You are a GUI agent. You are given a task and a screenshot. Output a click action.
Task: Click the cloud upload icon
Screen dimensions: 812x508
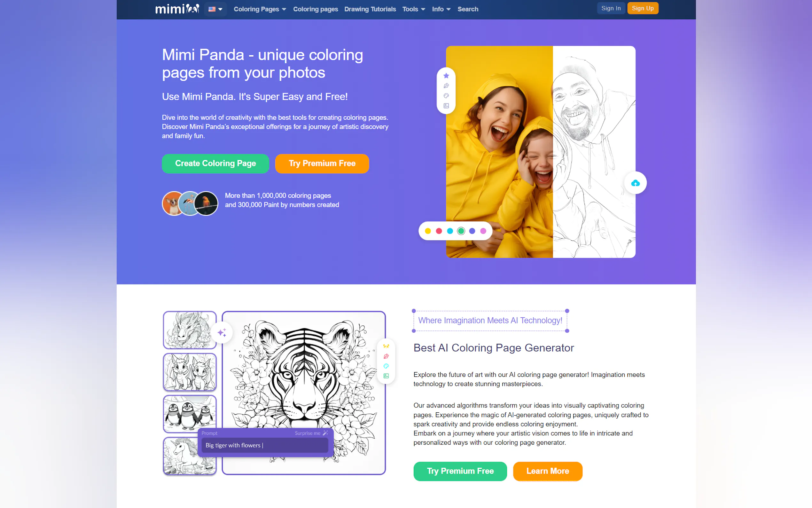point(635,183)
